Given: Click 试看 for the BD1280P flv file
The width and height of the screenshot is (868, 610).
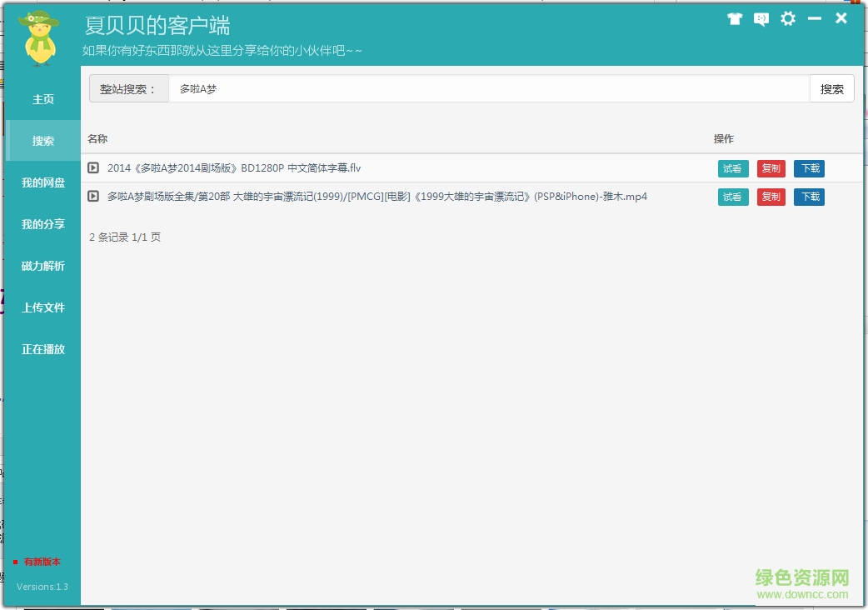Looking at the screenshot, I should point(733,167).
